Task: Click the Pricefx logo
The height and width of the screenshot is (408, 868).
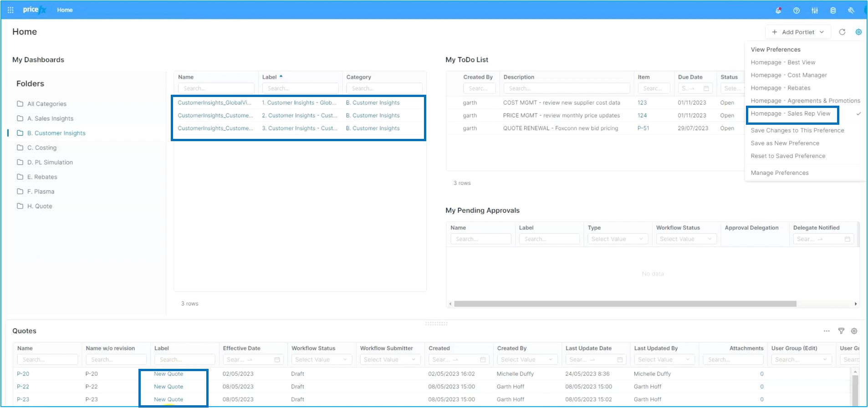Action: [x=35, y=10]
